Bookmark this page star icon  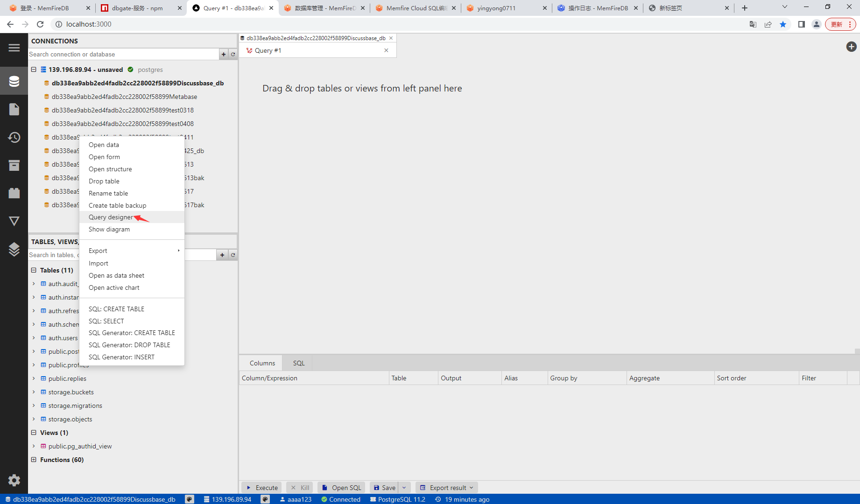point(783,24)
